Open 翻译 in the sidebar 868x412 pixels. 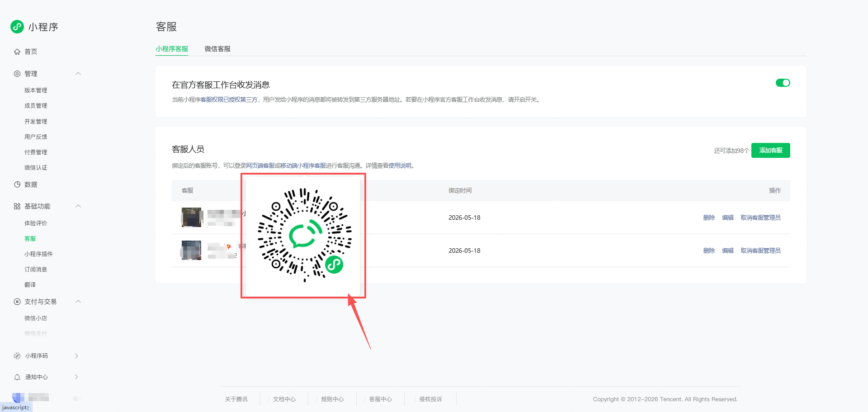[30, 285]
